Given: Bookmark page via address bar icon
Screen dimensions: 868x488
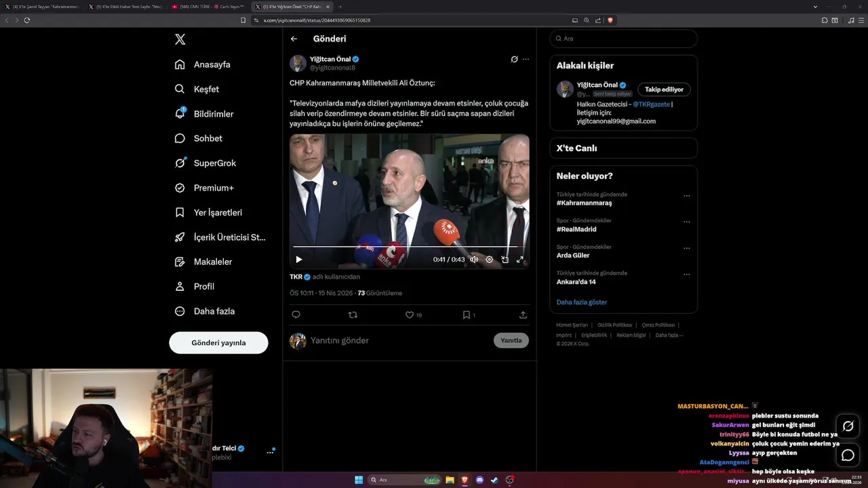Looking at the screenshot, I should [x=243, y=20].
